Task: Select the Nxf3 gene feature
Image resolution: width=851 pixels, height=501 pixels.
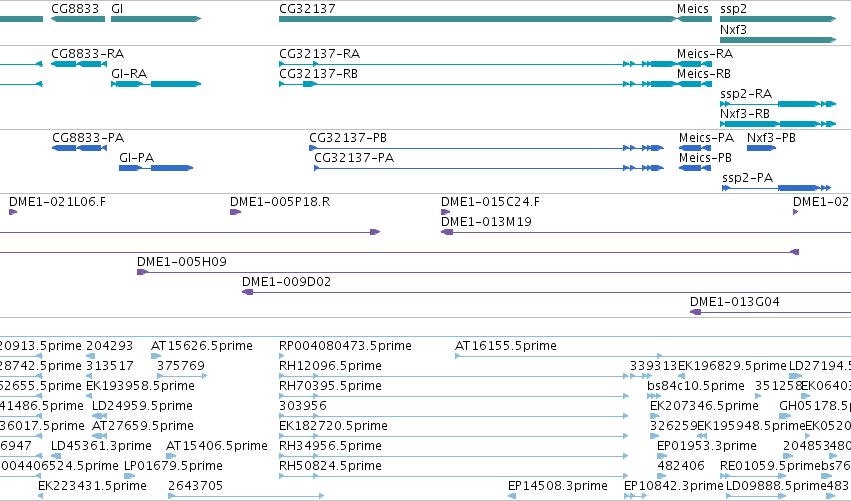Action: [x=778, y=40]
